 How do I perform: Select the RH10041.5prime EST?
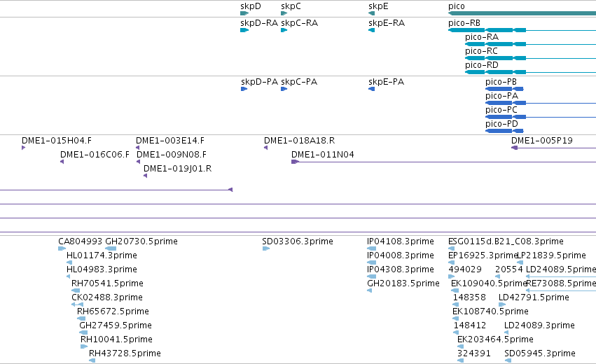[x=84, y=347]
